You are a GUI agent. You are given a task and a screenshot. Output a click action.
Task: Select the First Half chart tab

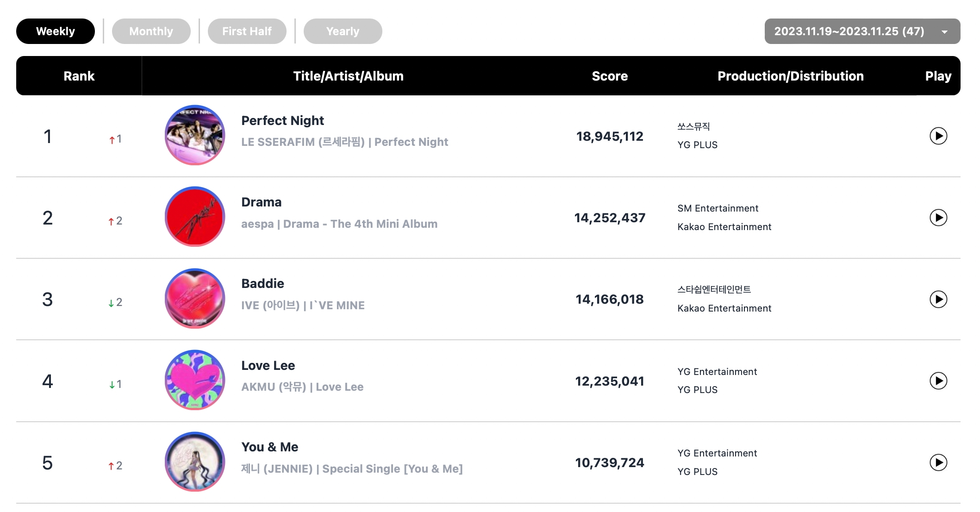(247, 31)
